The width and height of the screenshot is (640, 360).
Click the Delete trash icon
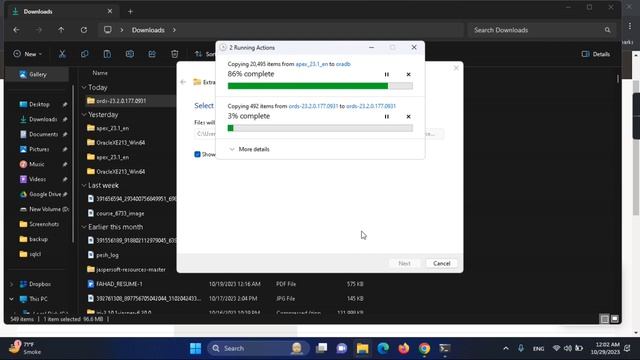[x=175, y=54]
